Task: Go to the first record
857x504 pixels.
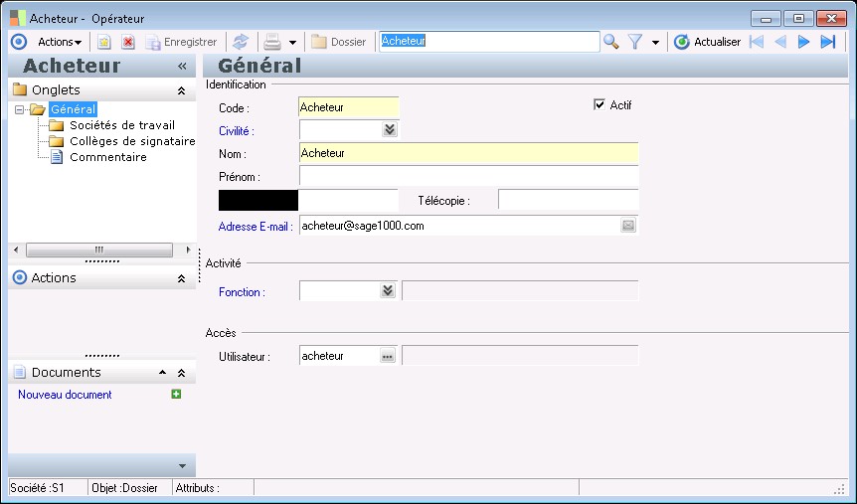Action: pos(757,42)
